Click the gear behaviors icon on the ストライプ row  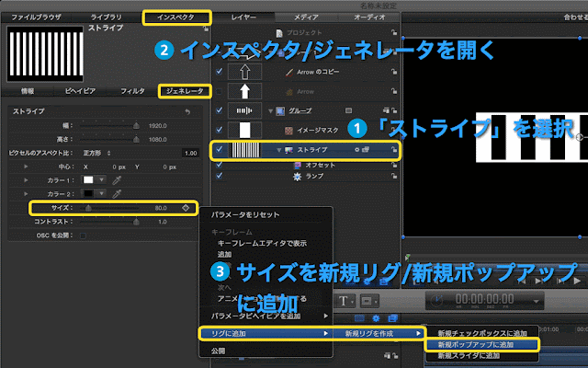(357, 149)
